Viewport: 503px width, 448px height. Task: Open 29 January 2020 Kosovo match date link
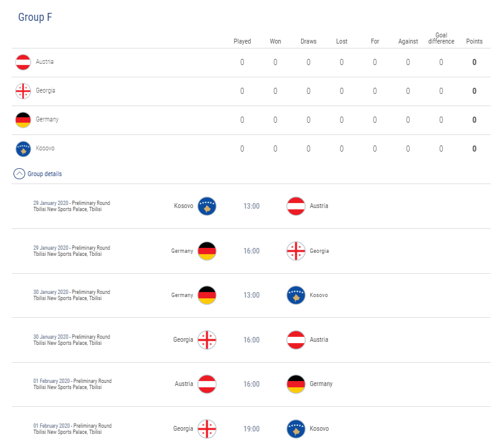tap(51, 203)
